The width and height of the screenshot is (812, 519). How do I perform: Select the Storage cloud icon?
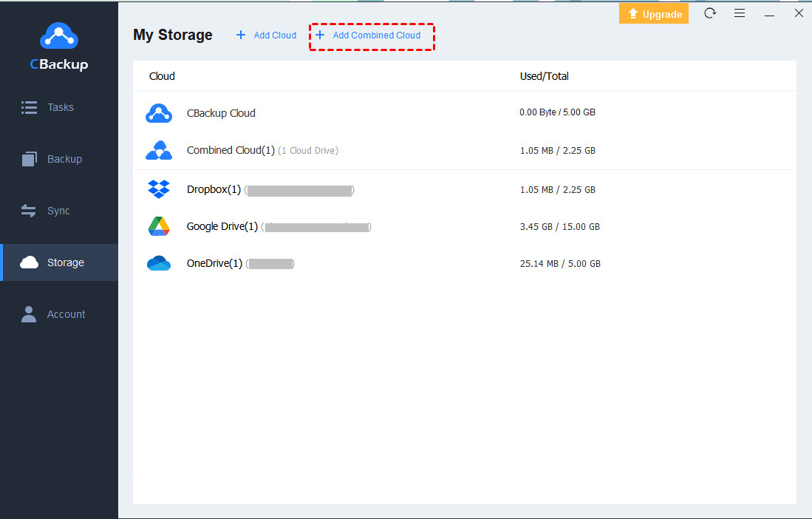pyautogui.click(x=29, y=262)
